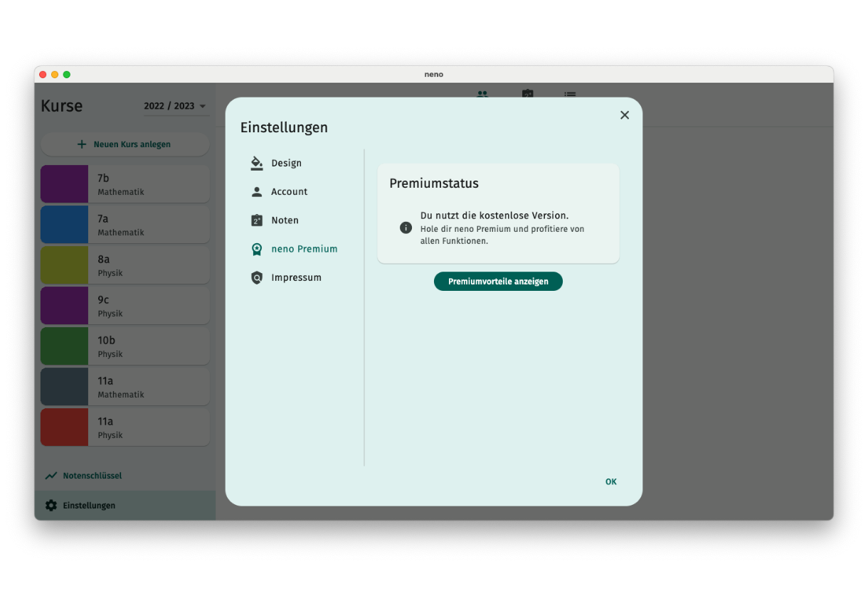868x608 pixels.
Task: Create a course with Neuen Kurs anlegen
Action: pos(125,144)
